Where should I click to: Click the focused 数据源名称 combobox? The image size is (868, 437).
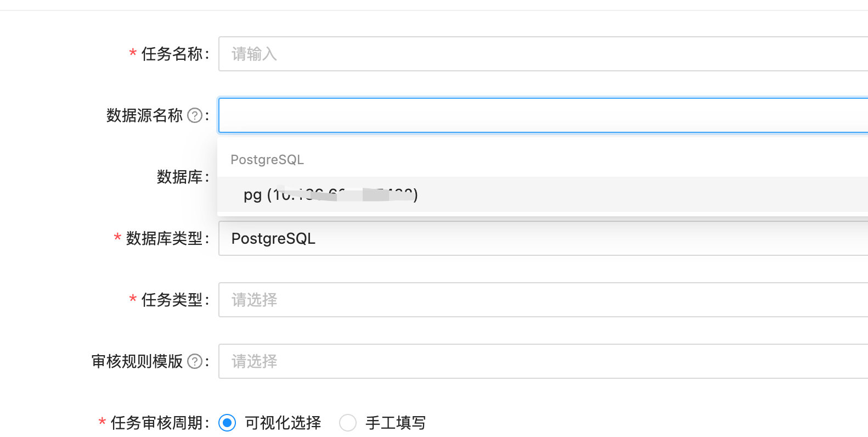(x=494, y=115)
